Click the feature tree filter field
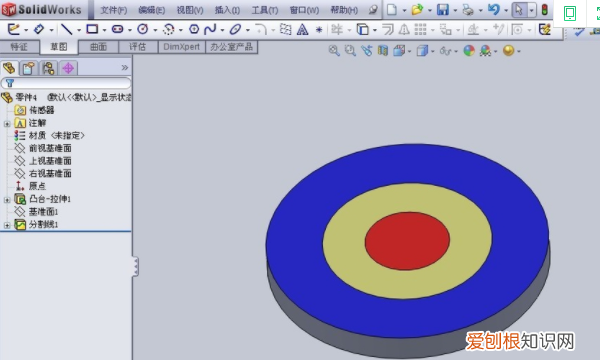The width and height of the screenshot is (600, 360). [x=66, y=83]
